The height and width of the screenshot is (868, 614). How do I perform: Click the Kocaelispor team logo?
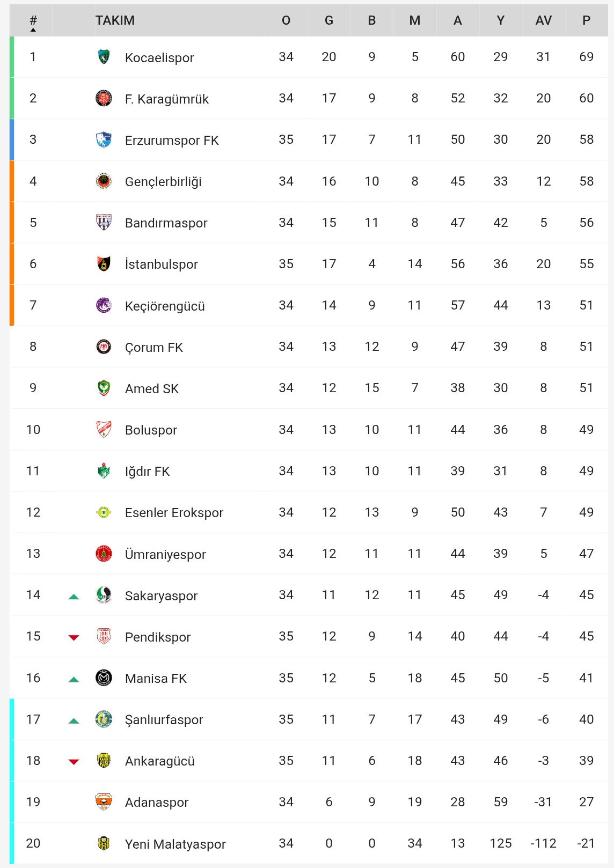coord(104,57)
